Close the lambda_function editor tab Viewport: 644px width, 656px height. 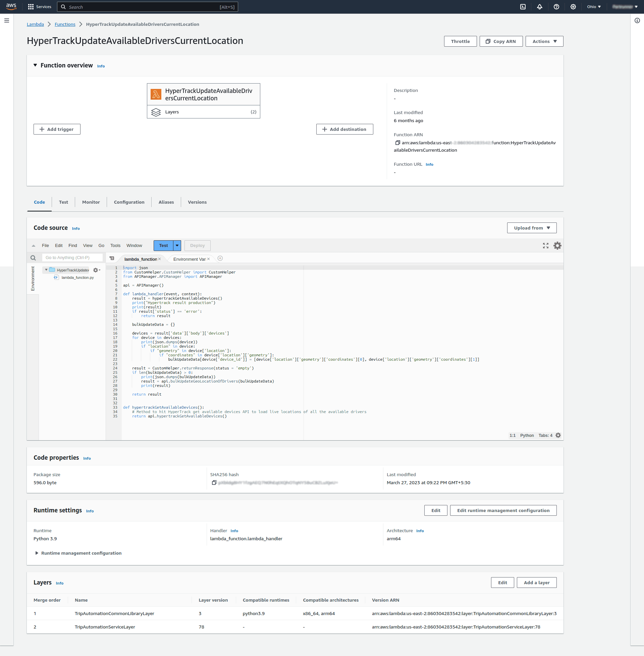160,259
